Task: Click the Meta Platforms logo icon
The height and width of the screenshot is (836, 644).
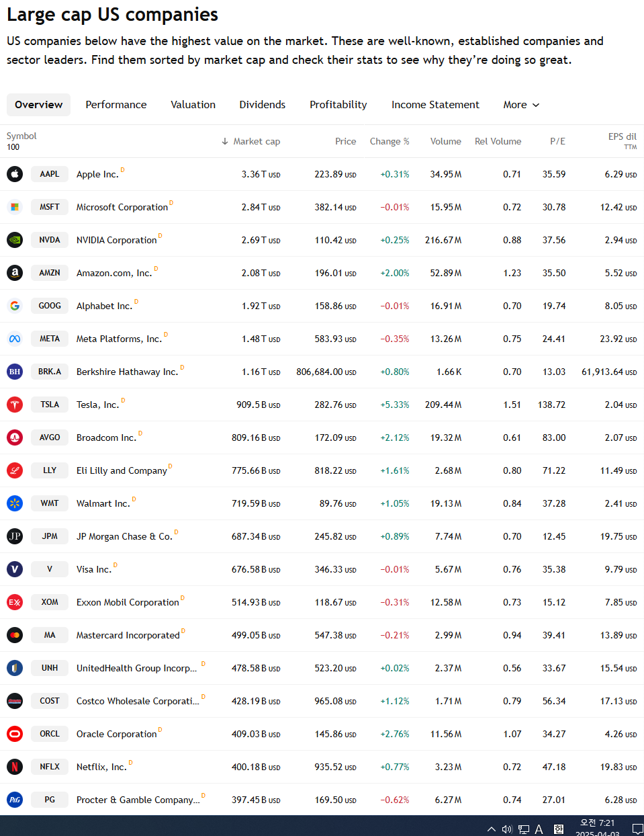Action: (x=15, y=339)
